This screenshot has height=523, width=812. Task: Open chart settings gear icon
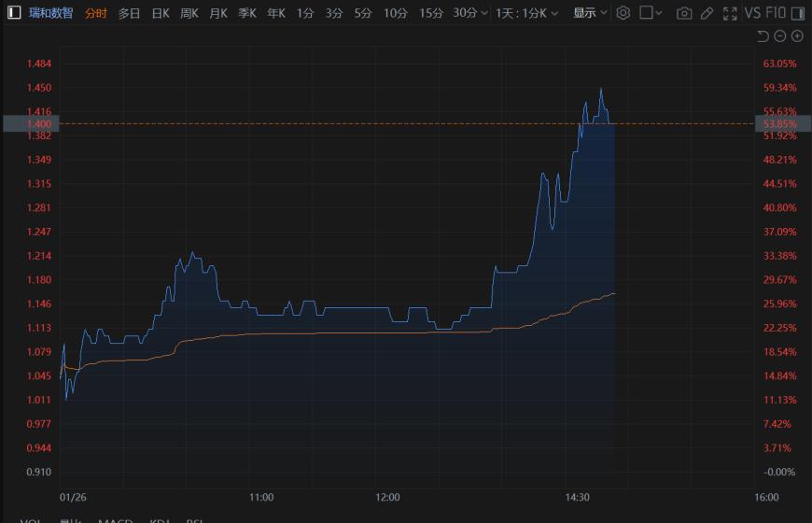pos(623,12)
